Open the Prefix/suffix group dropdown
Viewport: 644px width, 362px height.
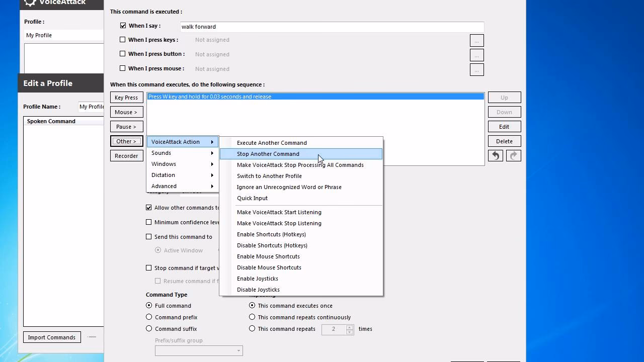199,350
